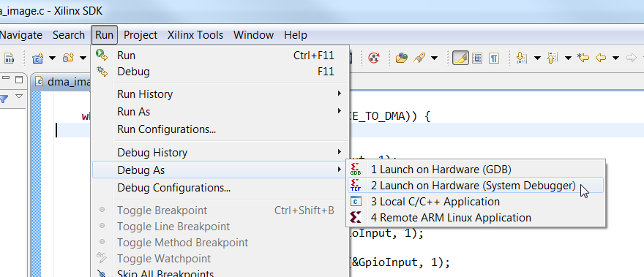Open Run Configurations... dialog
The width and height of the screenshot is (644, 277).
(220, 129)
